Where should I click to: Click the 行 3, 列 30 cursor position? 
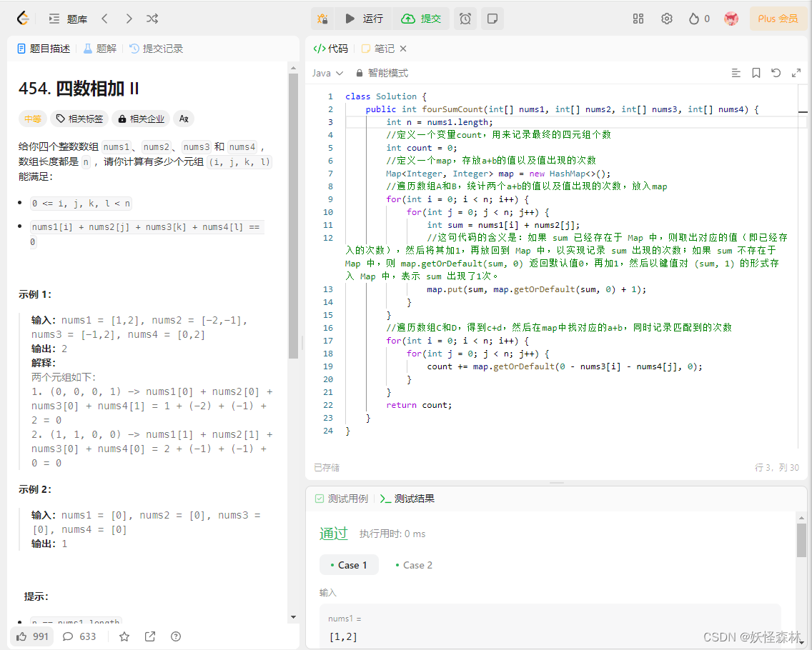[x=777, y=468]
